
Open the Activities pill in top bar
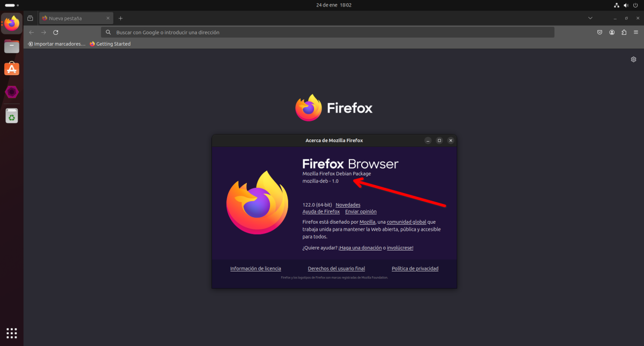click(11, 5)
